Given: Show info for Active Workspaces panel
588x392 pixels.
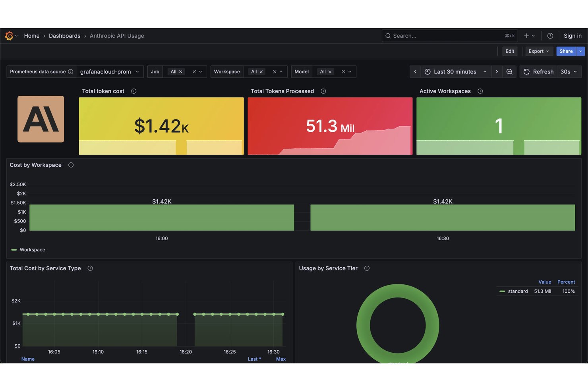Looking at the screenshot, I should pos(480,91).
